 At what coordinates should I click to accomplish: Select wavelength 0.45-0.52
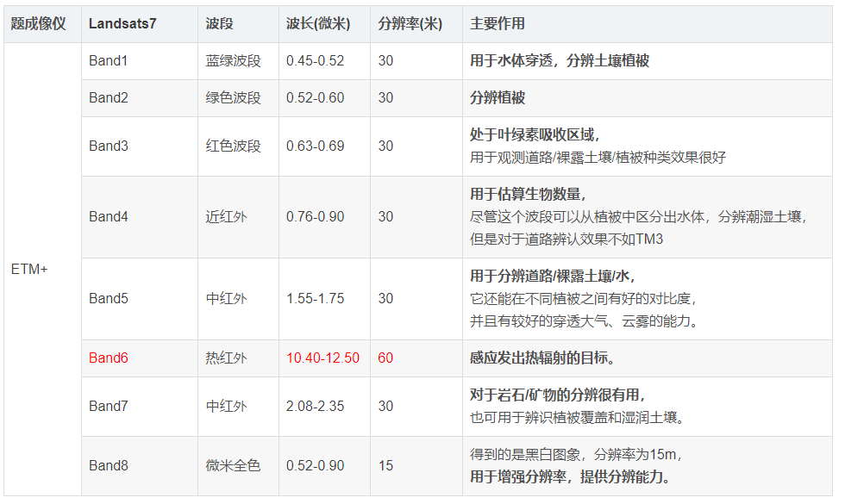tap(316, 61)
